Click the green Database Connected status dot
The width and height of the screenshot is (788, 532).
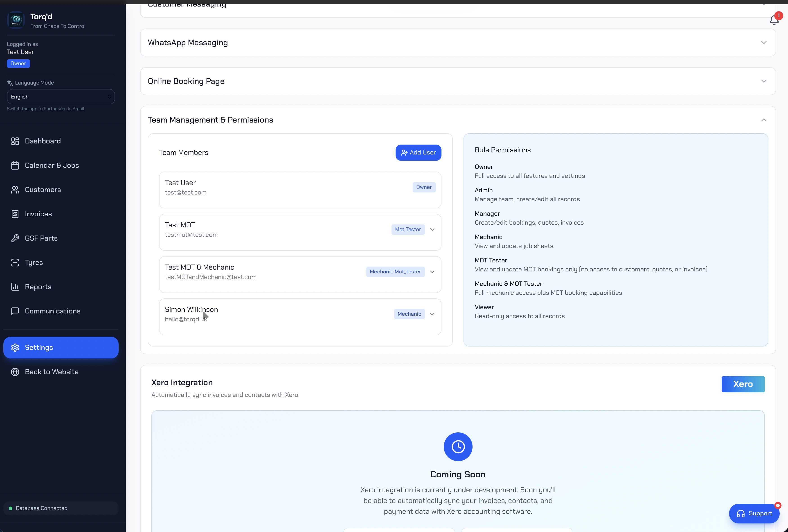tap(11, 508)
